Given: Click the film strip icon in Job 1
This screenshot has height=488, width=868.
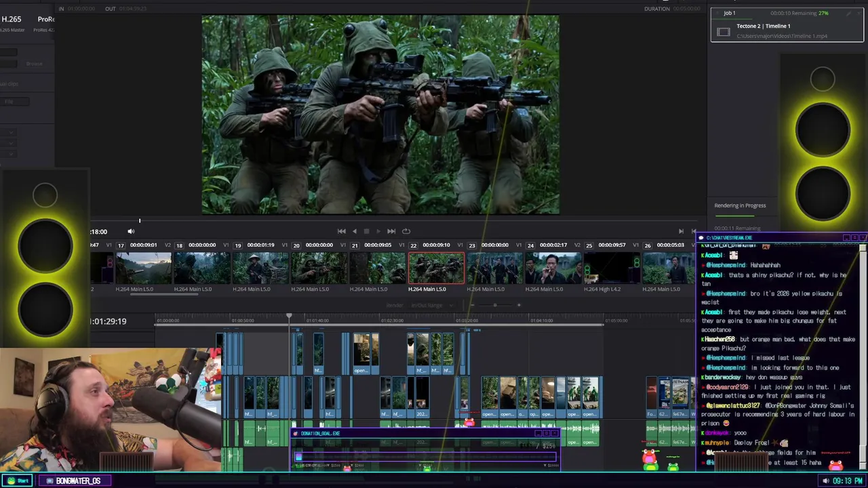Looking at the screenshot, I should click(724, 32).
